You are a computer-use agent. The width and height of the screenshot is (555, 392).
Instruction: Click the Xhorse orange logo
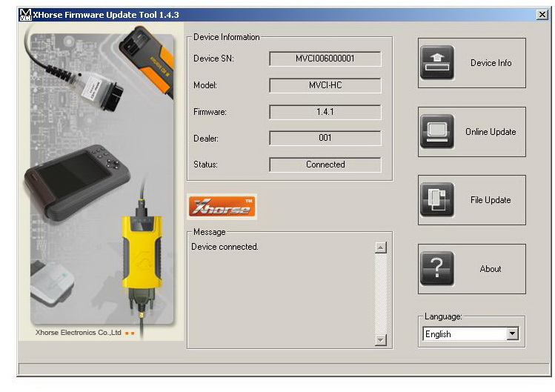point(222,207)
